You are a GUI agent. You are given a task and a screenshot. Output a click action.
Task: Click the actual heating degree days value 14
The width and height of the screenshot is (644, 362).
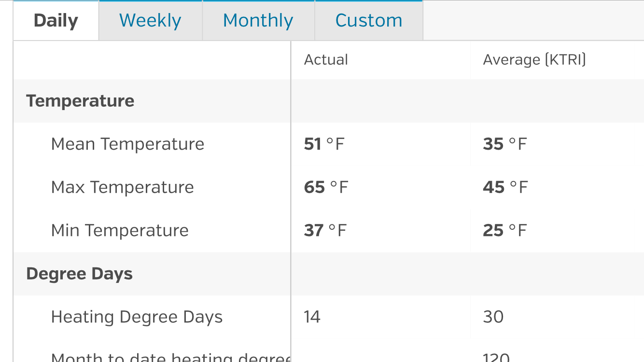pos(312,317)
